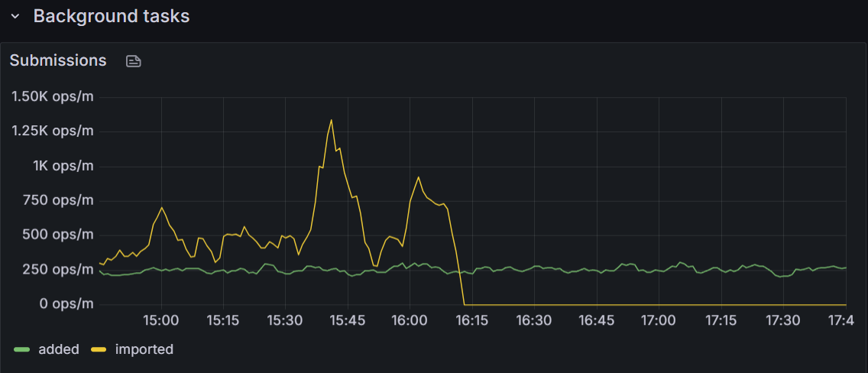Screen dimensions: 868x373
Task: Click the 17:30 time axis label
Action: (x=782, y=321)
